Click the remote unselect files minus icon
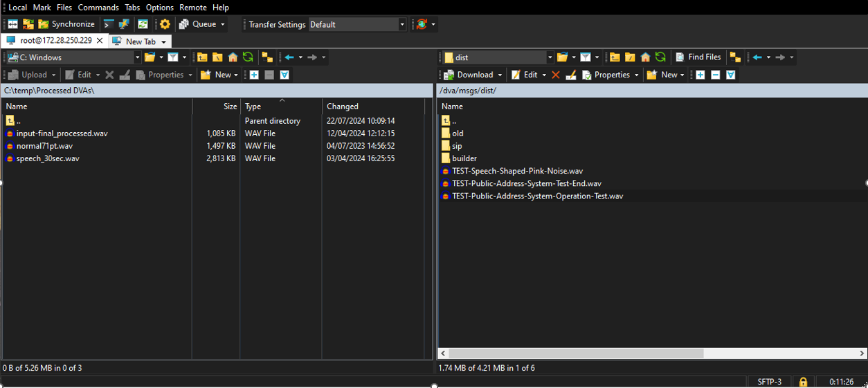 tap(715, 75)
